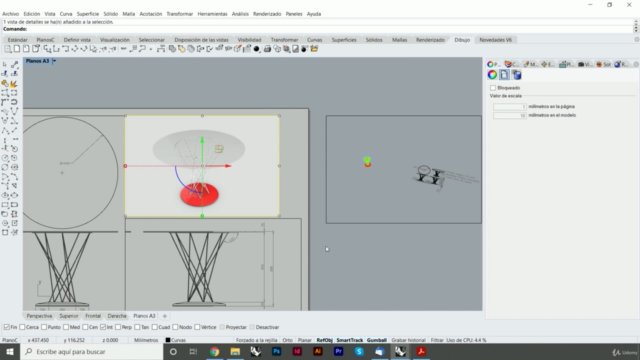Select the rectangle tool in left sidebar
This screenshot has width=640, height=360.
(5, 205)
